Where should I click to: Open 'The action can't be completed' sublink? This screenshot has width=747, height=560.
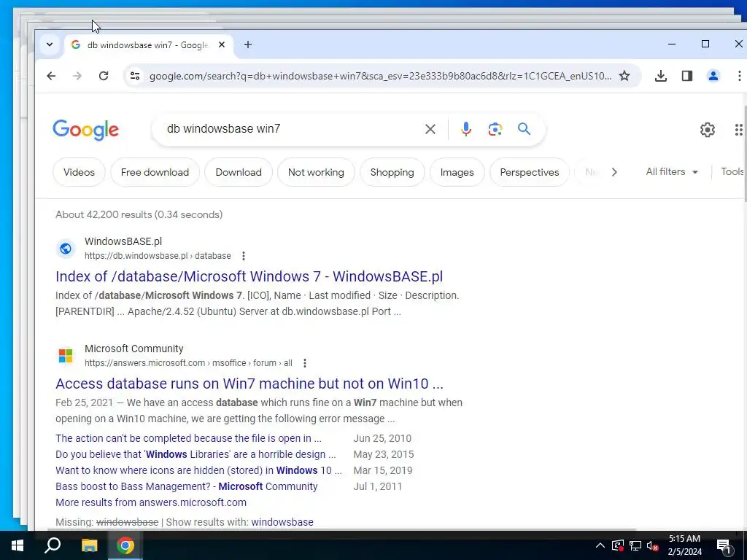pyautogui.click(x=188, y=438)
